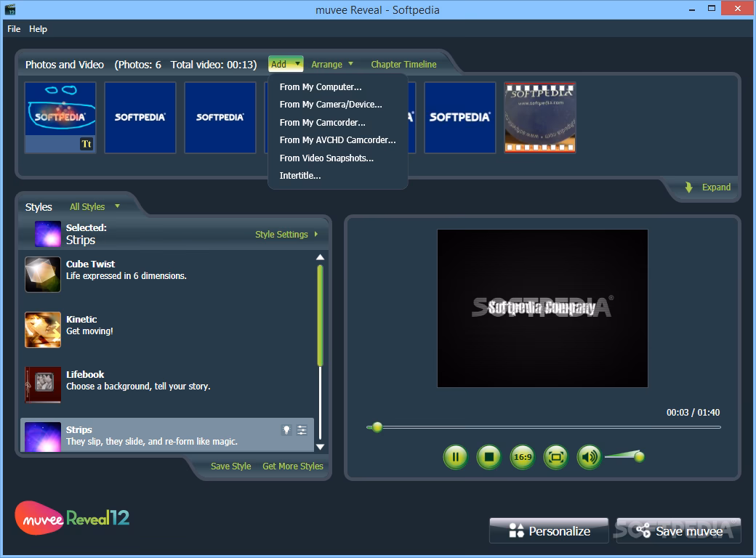Click Get More Styles link

coord(293,466)
